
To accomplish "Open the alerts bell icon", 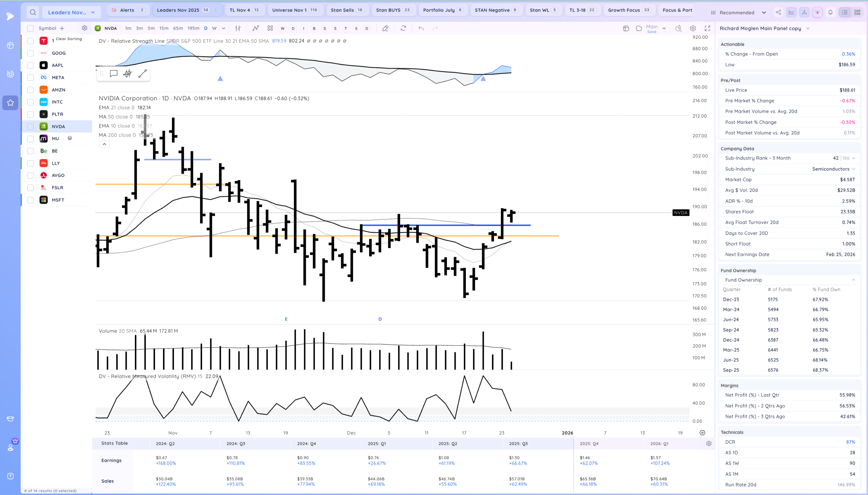I will point(831,12).
